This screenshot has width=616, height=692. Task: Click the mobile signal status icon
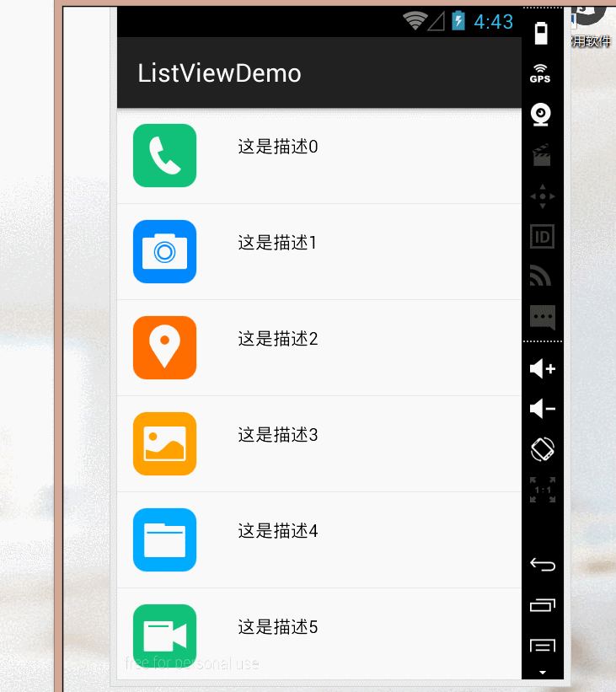437,21
